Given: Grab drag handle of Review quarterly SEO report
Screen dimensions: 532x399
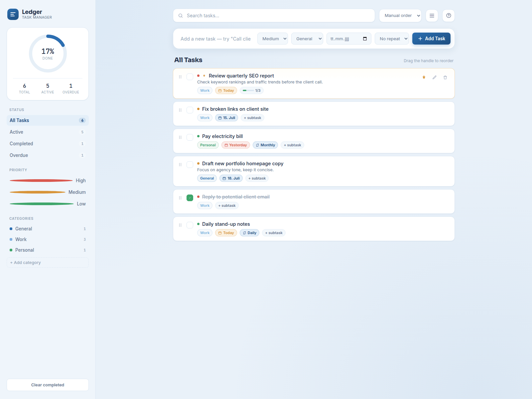Looking at the screenshot, I should (x=180, y=77).
